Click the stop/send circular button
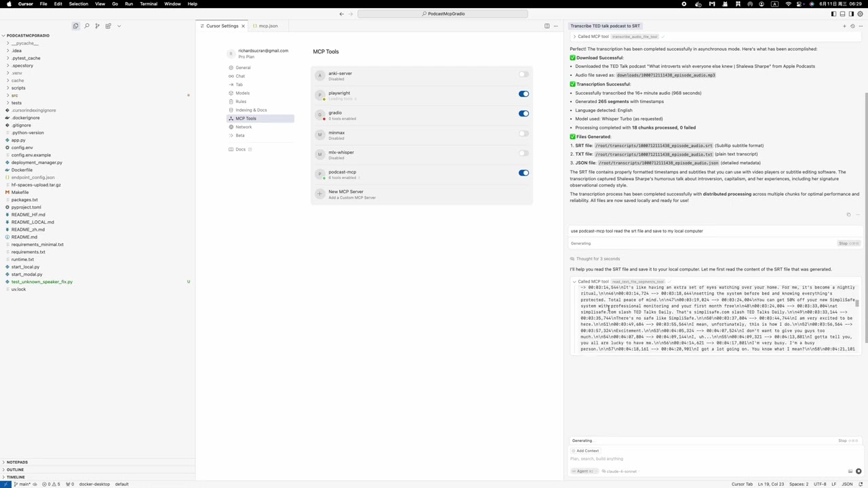Image resolution: width=868 pixels, height=488 pixels. point(859,471)
